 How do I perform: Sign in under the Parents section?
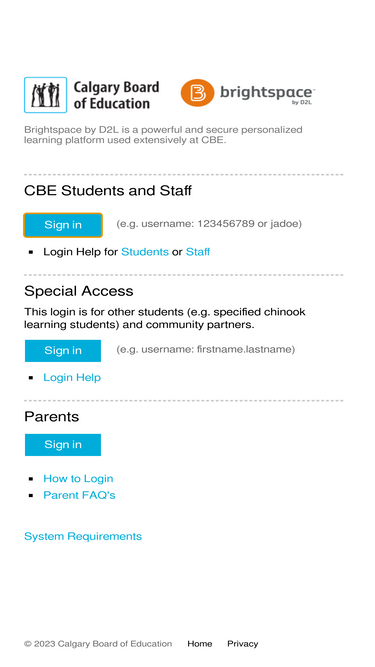point(63,445)
